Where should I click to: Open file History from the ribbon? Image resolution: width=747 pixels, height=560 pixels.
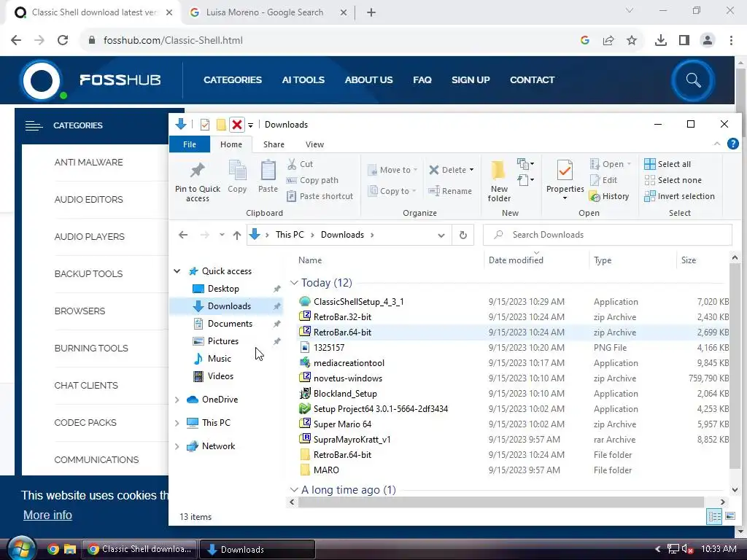pyautogui.click(x=609, y=196)
